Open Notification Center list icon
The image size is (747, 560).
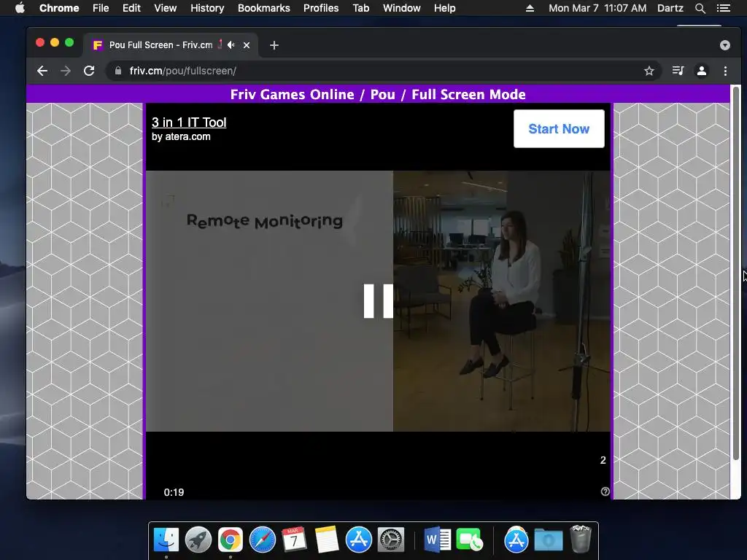click(x=723, y=8)
